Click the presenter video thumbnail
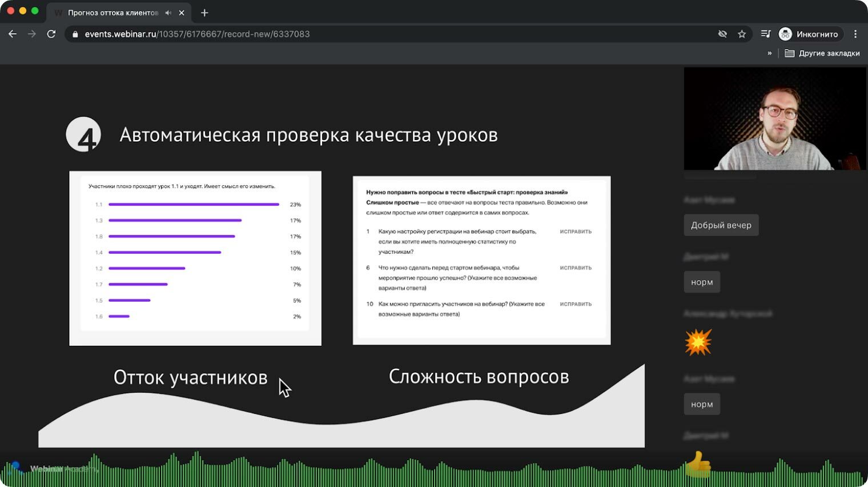 pyautogui.click(x=774, y=119)
